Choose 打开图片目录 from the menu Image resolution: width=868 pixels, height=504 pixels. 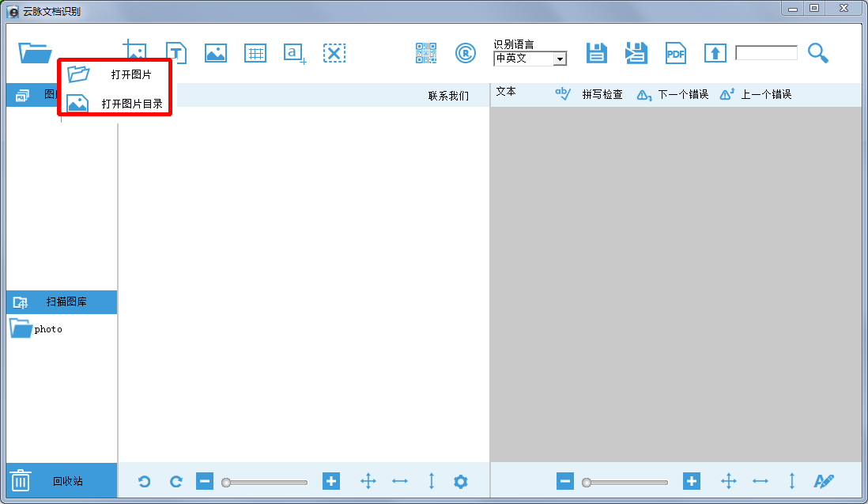(115, 104)
